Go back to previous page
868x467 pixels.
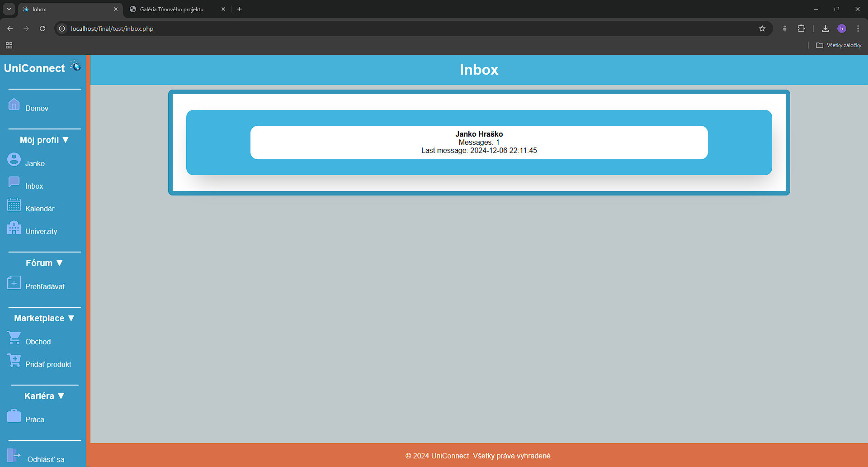click(x=10, y=29)
